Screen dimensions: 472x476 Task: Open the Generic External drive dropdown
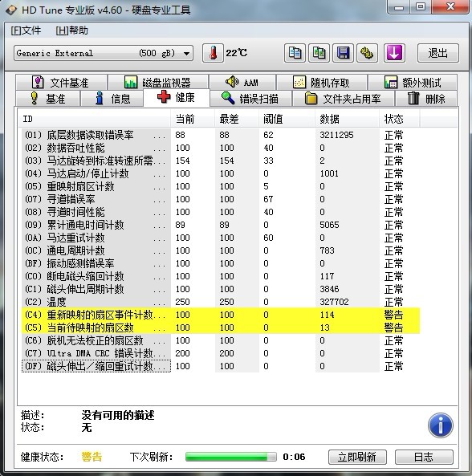click(x=104, y=54)
